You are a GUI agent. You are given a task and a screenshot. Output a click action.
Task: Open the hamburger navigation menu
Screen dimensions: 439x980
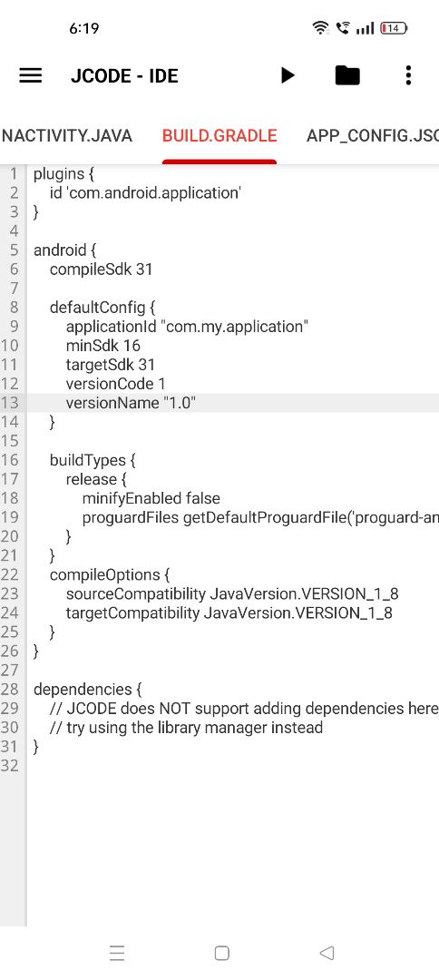tap(31, 75)
